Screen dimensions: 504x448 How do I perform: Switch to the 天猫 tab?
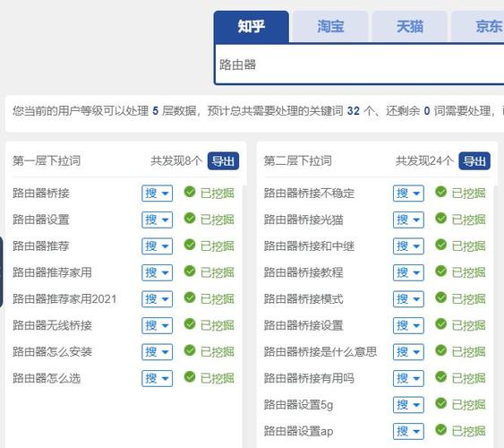[409, 27]
